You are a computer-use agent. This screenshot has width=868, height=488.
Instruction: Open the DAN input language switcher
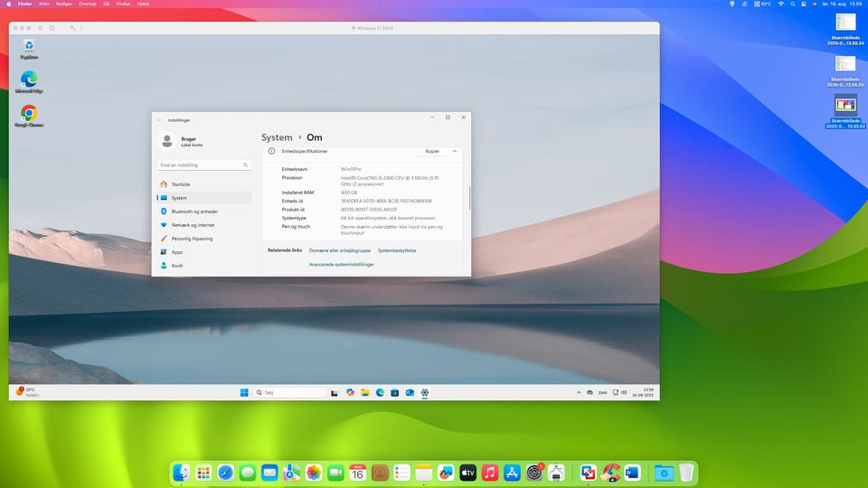pyautogui.click(x=603, y=393)
